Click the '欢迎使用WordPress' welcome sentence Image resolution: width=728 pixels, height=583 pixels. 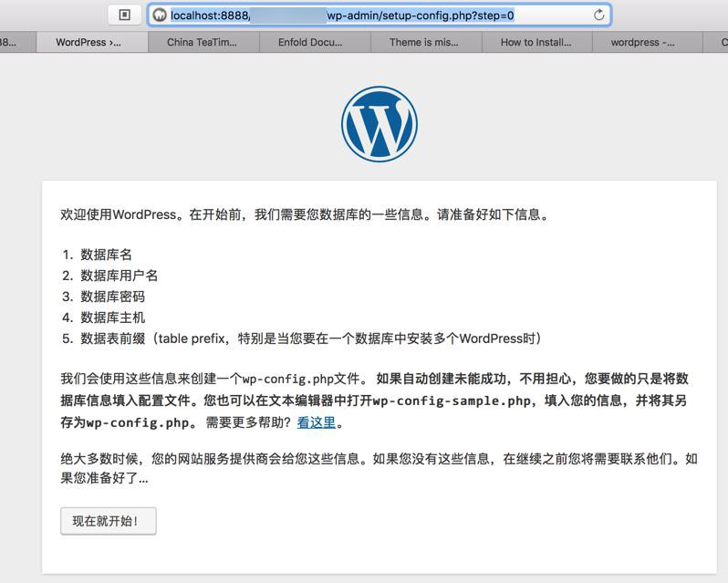pos(306,214)
